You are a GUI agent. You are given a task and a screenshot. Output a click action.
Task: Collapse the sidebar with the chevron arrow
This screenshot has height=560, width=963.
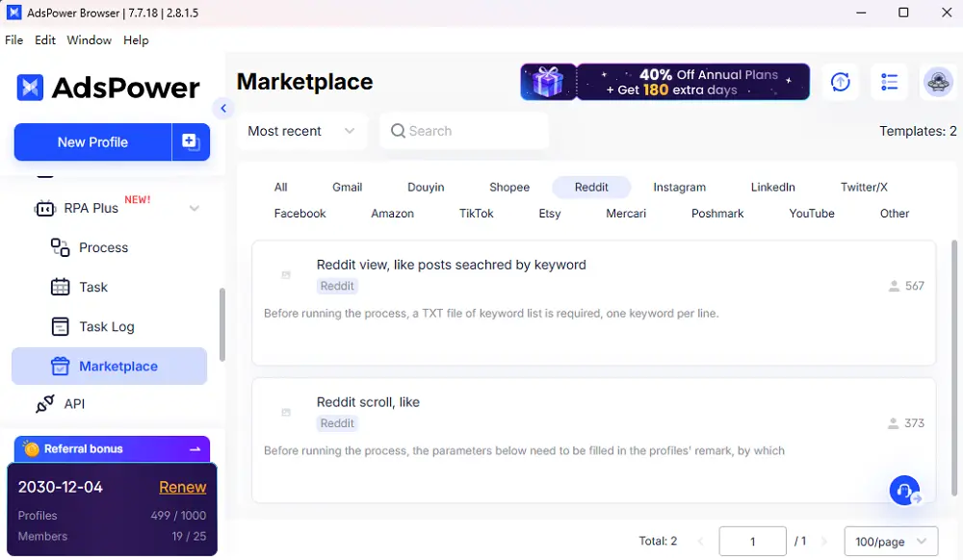click(223, 108)
